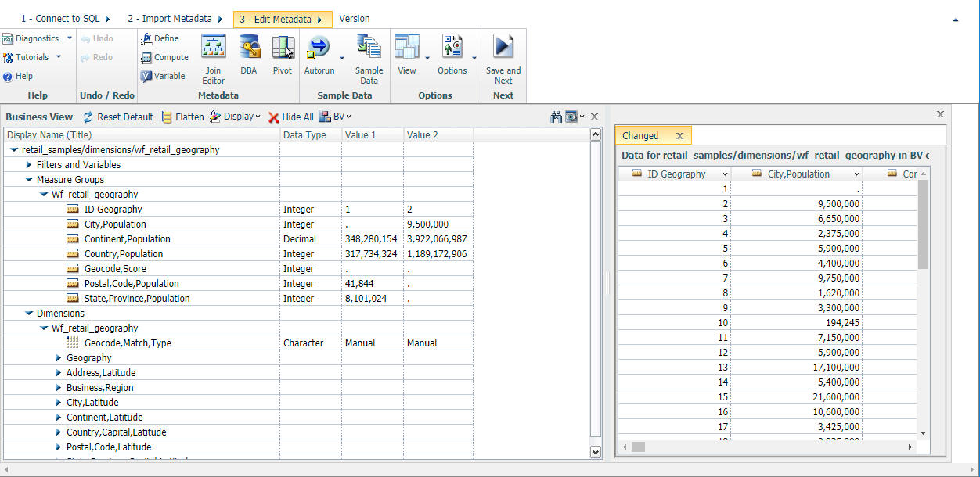The width and height of the screenshot is (980, 477).
Task: Click the Define function tool
Action: 160,38
